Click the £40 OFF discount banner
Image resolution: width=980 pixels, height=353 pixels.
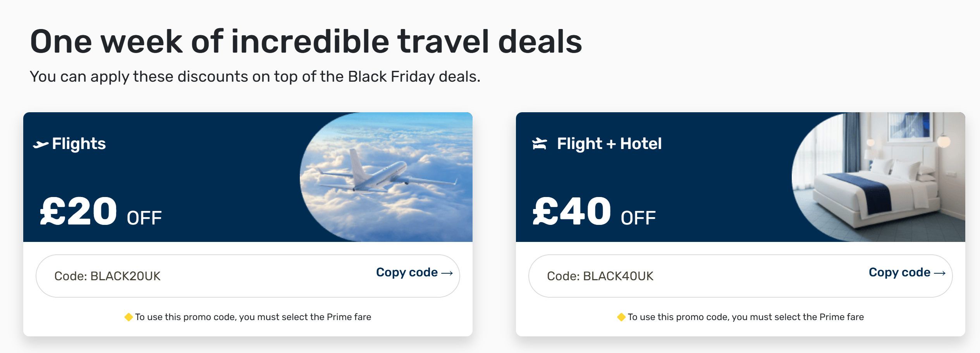coord(594,211)
